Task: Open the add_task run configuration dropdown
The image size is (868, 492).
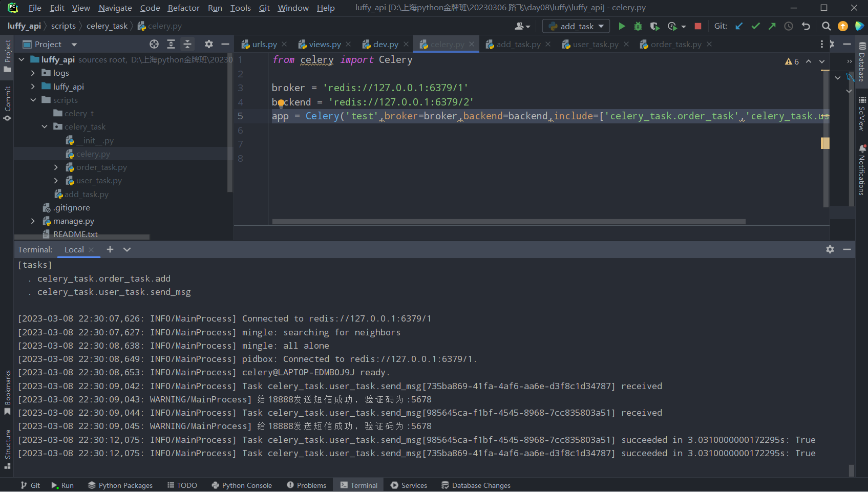Action: tap(577, 26)
